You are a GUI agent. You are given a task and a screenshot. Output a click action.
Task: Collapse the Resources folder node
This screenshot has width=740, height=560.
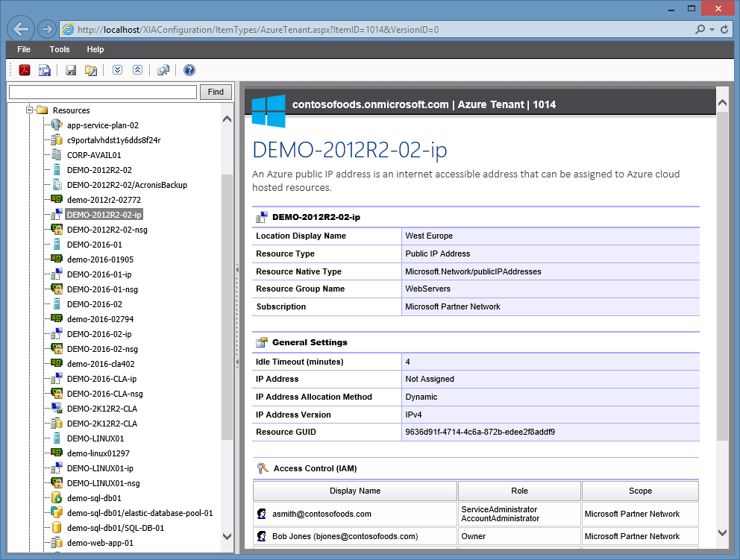[29, 110]
